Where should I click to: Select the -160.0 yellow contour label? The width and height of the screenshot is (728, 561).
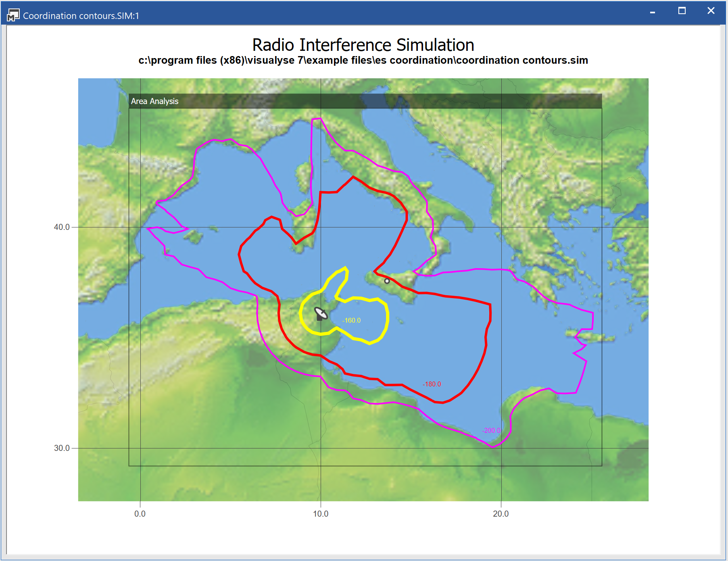(x=351, y=320)
